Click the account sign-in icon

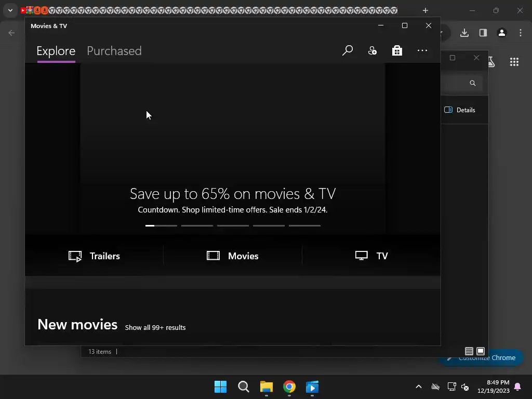point(372,50)
